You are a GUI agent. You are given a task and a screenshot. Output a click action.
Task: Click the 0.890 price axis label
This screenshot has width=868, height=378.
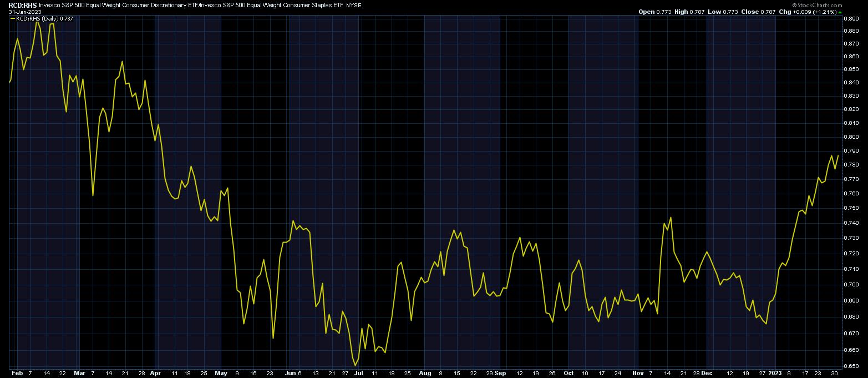(x=851, y=18)
